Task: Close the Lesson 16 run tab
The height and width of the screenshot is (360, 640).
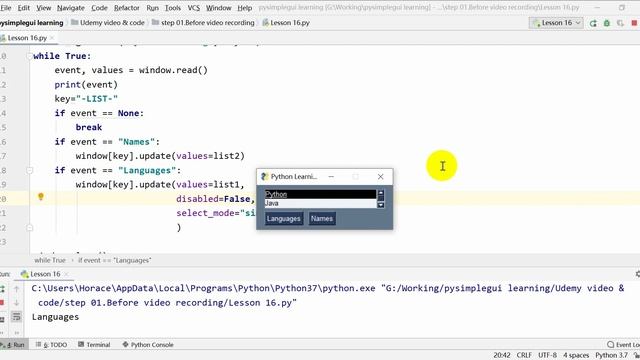Action: pyautogui.click(x=67, y=274)
